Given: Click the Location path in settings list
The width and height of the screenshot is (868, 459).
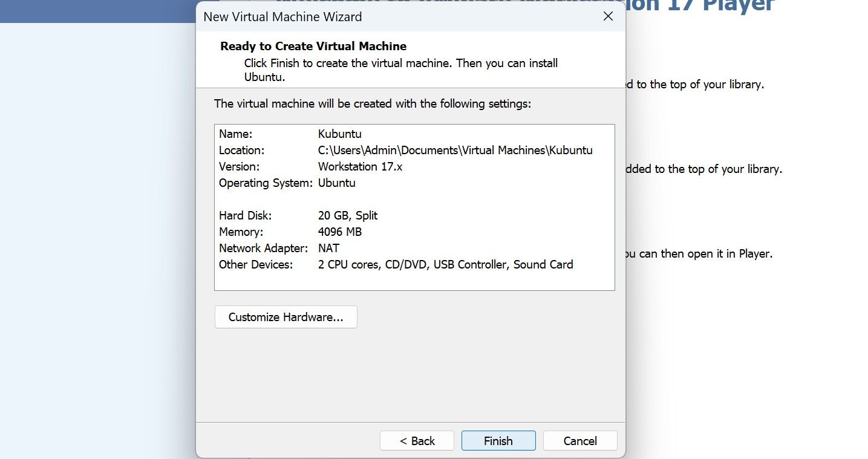Looking at the screenshot, I should click(455, 150).
